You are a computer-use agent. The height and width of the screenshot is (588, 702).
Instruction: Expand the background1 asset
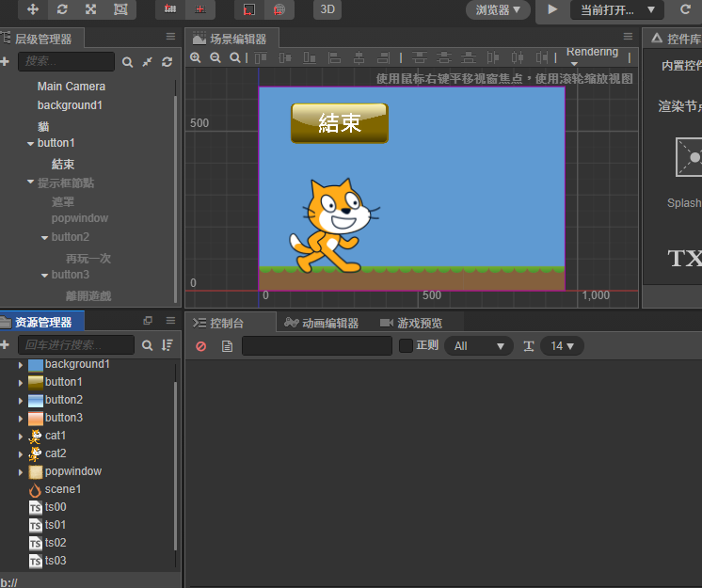[x=21, y=365]
